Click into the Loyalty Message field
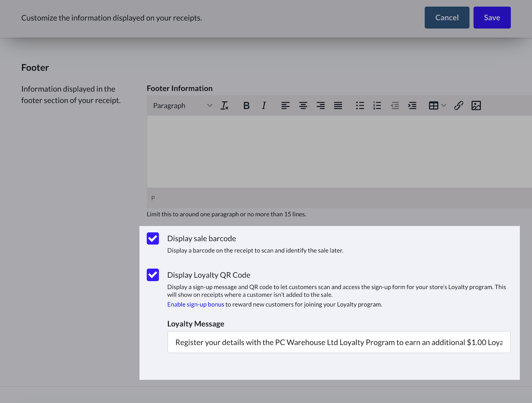The height and width of the screenshot is (403, 532). click(x=339, y=342)
